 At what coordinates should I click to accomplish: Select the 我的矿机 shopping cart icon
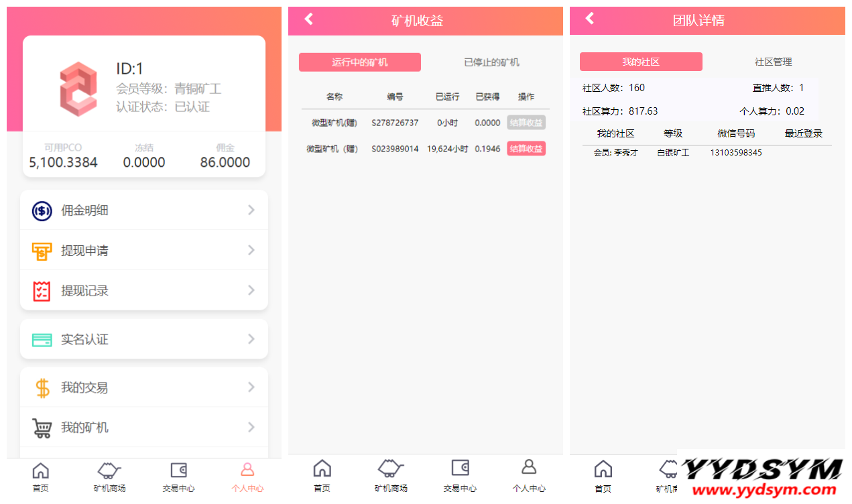coord(41,427)
